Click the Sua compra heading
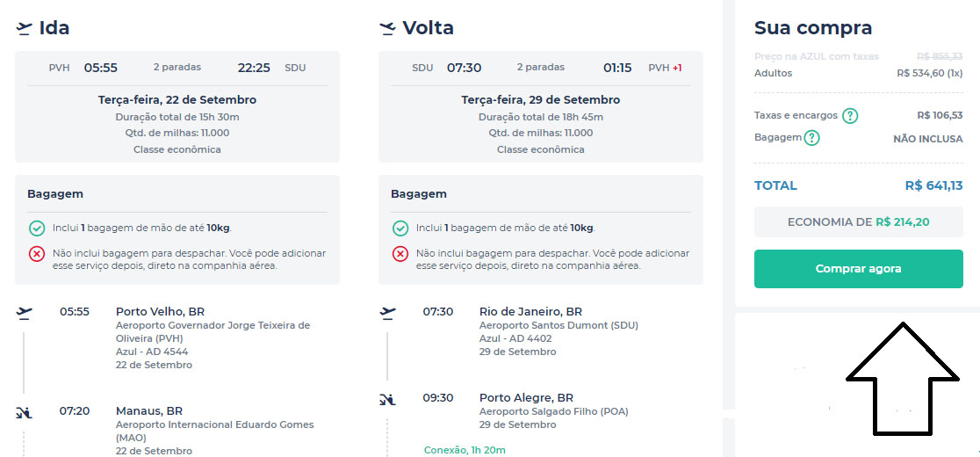The image size is (980, 457). 812,28
